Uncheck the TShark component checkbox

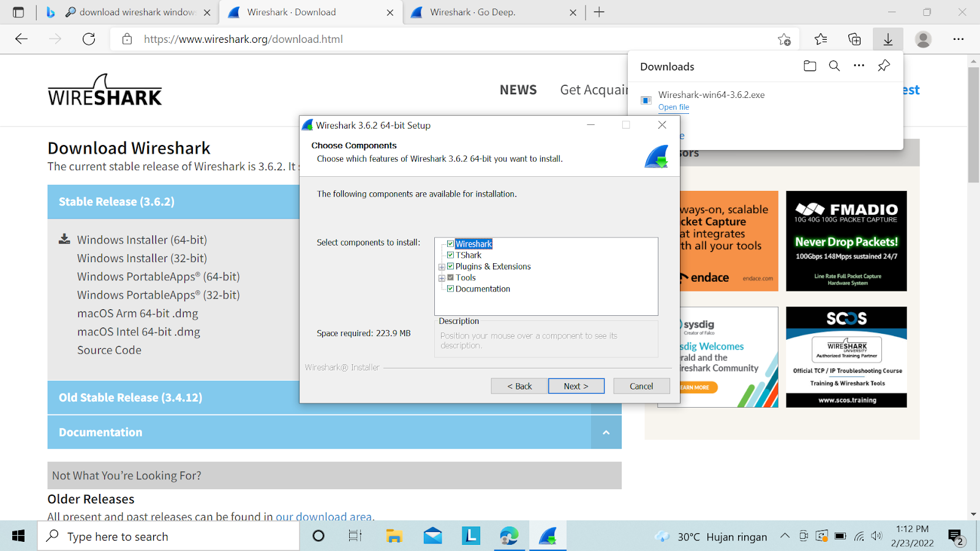(450, 255)
